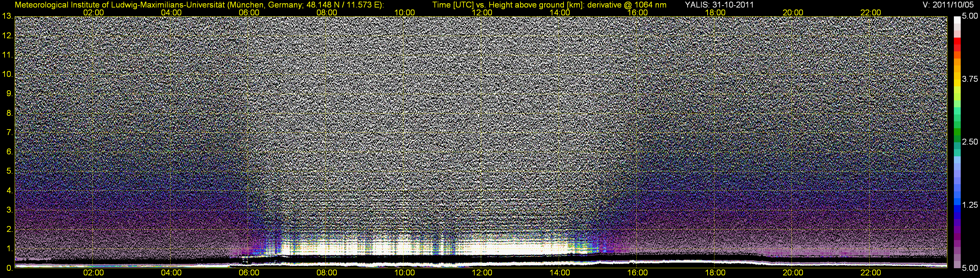This screenshot has height=278, width=980.
Task: Click the 16:00 label on the bottom time axis
Action: 638,273
